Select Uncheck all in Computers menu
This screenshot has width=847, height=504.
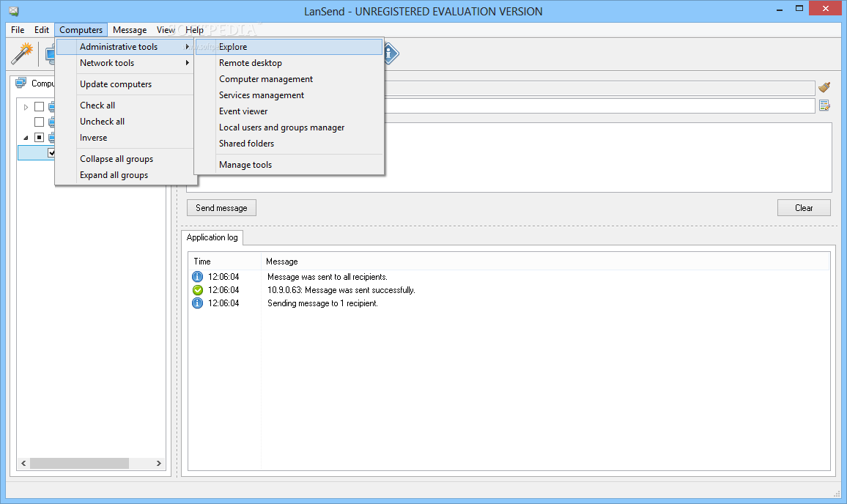point(125,122)
